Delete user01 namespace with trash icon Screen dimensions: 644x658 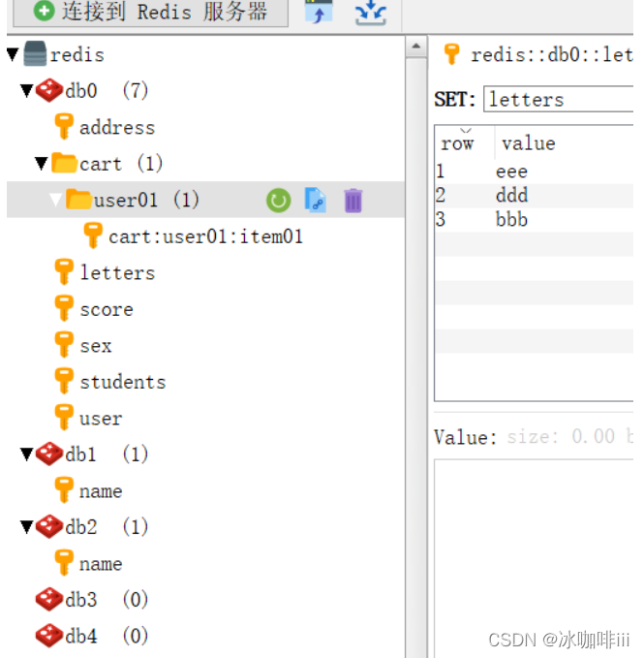click(353, 201)
